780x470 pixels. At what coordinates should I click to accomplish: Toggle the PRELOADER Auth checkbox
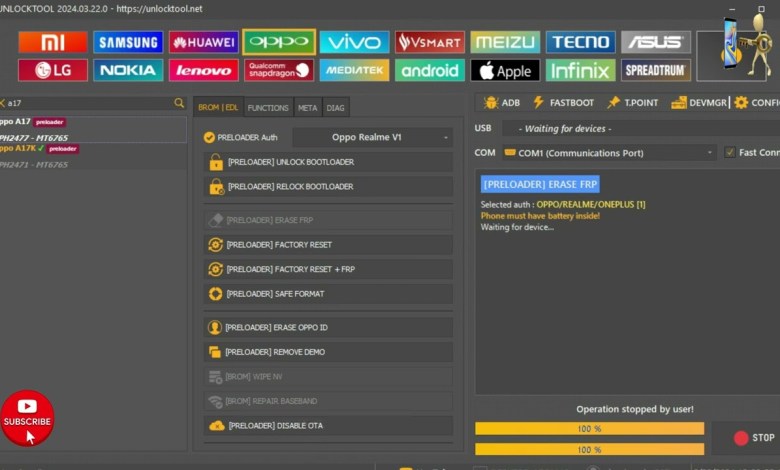[209, 138]
